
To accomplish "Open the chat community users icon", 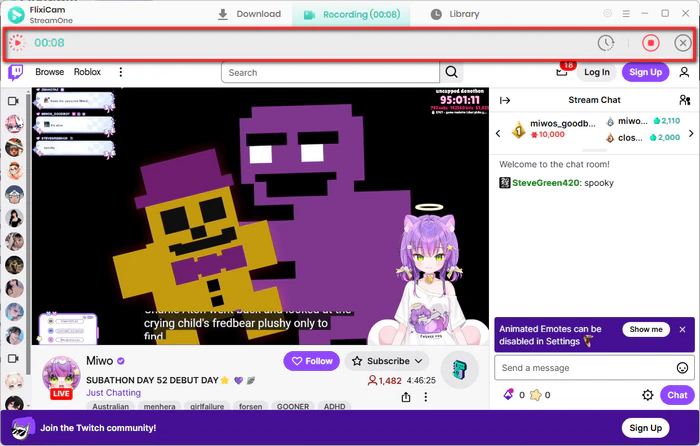I will click(684, 100).
